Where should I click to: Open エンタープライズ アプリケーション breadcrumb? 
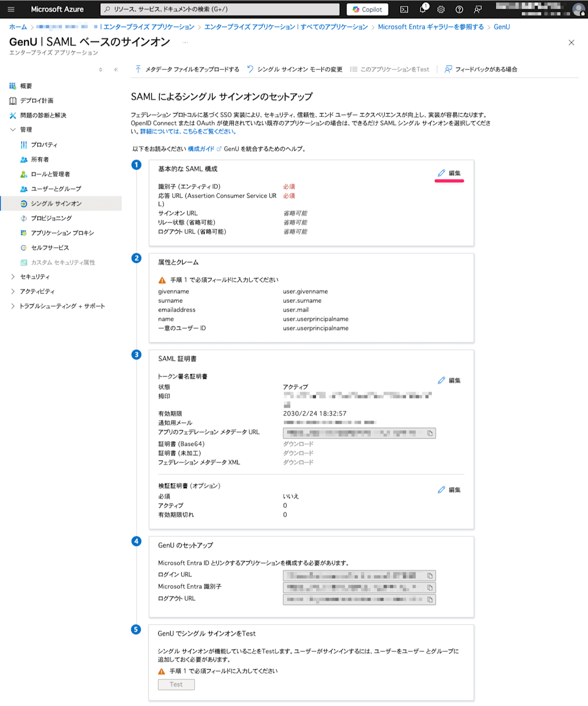click(149, 27)
